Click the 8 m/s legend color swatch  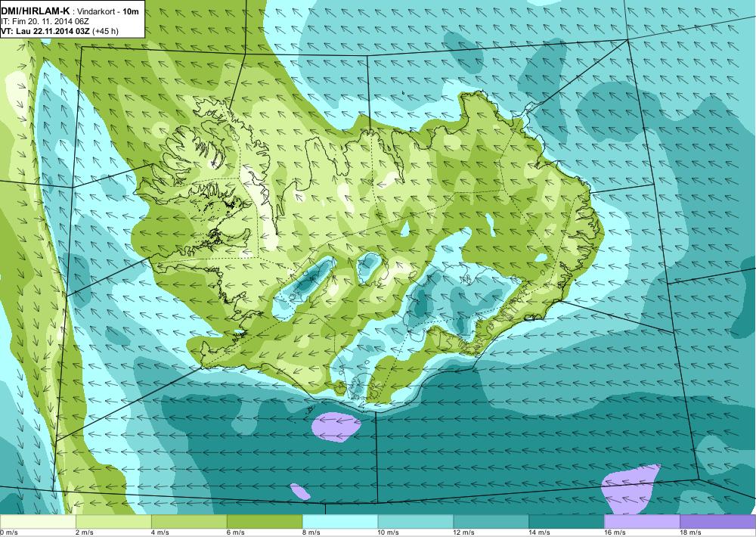click(x=340, y=522)
